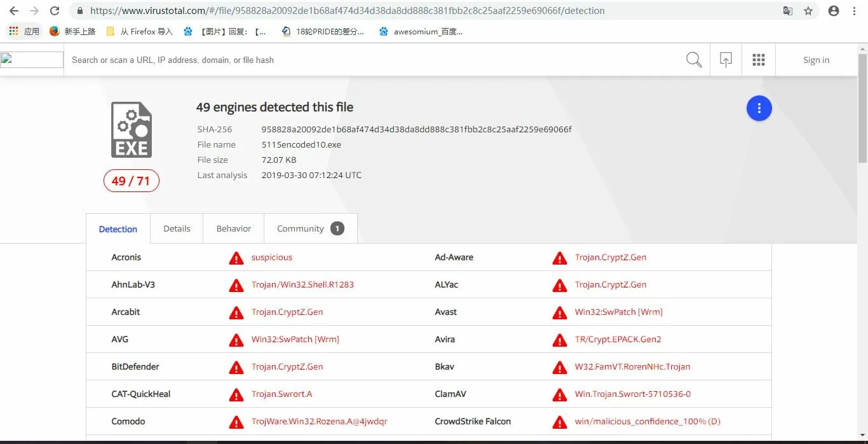
Task: Click the search magnifier icon
Action: pyautogui.click(x=694, y=60)
